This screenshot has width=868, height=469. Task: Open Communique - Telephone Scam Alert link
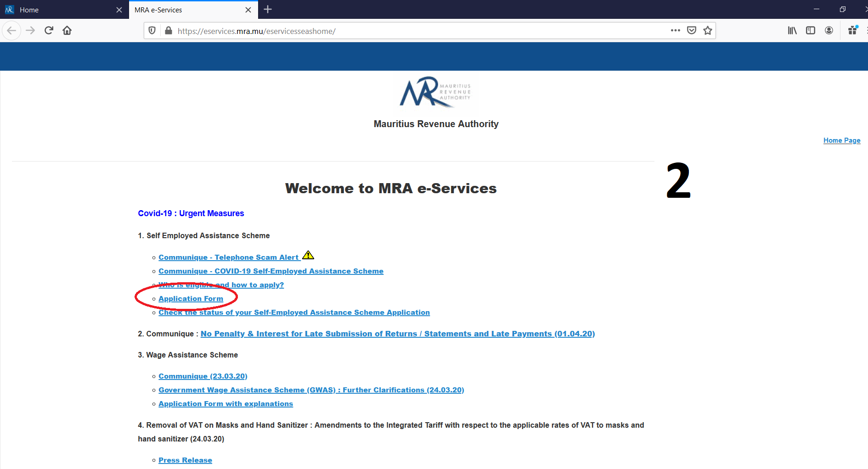(229, 257)
